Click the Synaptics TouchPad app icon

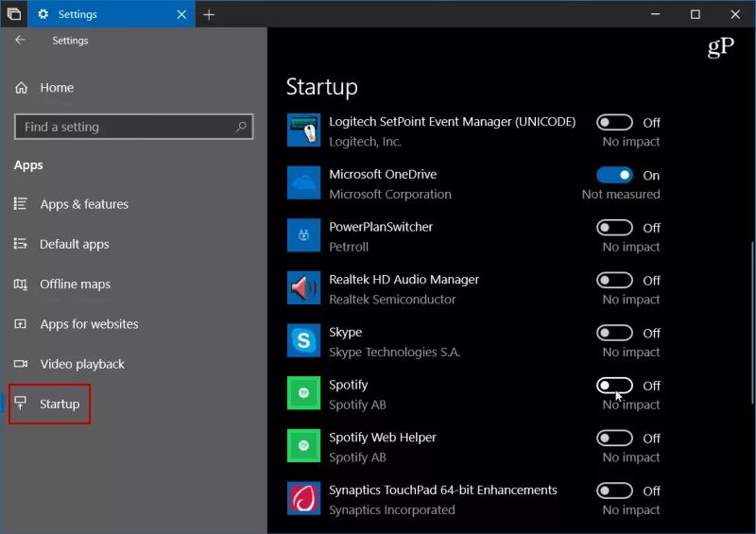(303, 498)
